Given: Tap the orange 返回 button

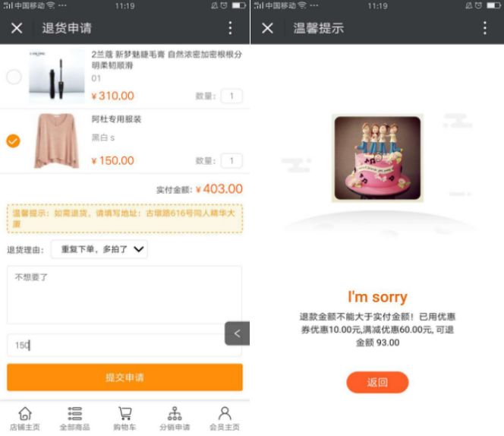Looking at the screenshot, I should (377, 382).
